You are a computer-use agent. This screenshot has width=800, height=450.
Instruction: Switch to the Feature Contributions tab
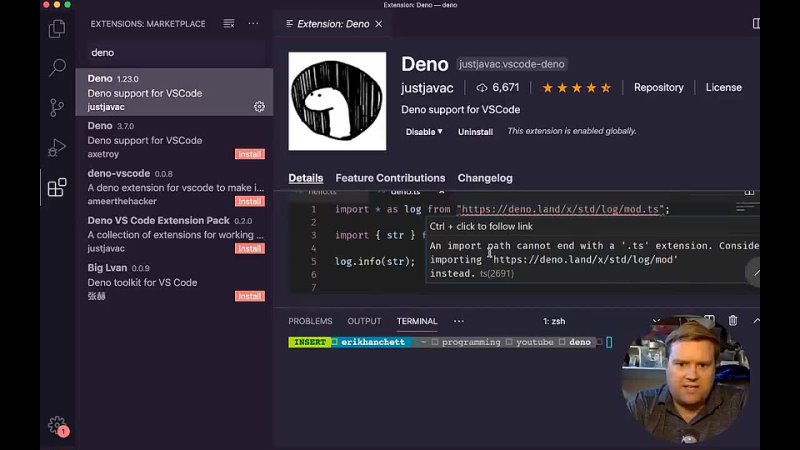pyautogui.click(x=390, y=178)
